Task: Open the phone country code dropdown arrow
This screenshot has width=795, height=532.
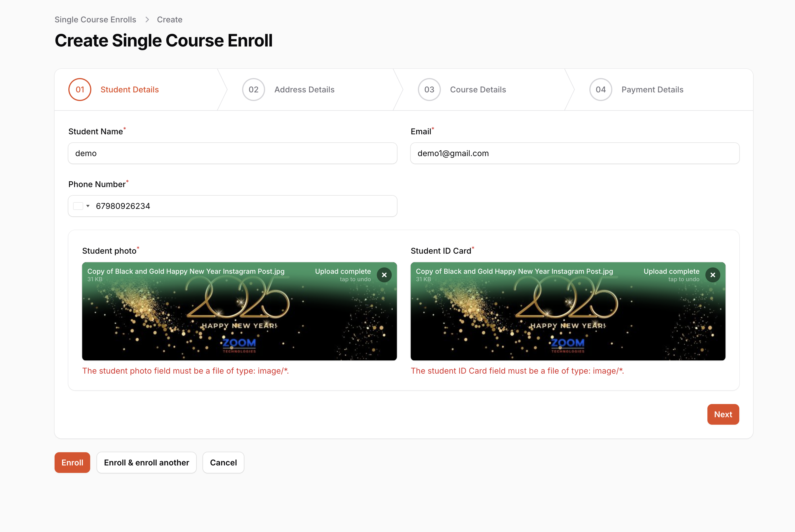Action: (88, 206)
